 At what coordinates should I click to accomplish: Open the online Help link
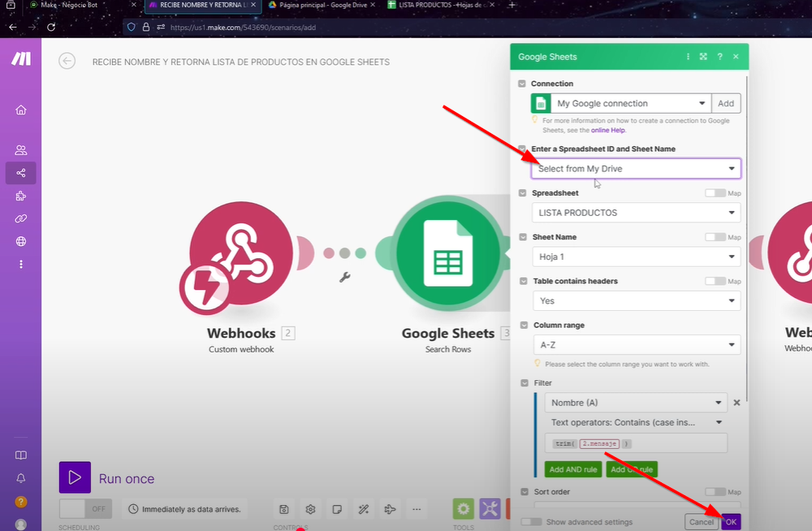pos(608,130)
